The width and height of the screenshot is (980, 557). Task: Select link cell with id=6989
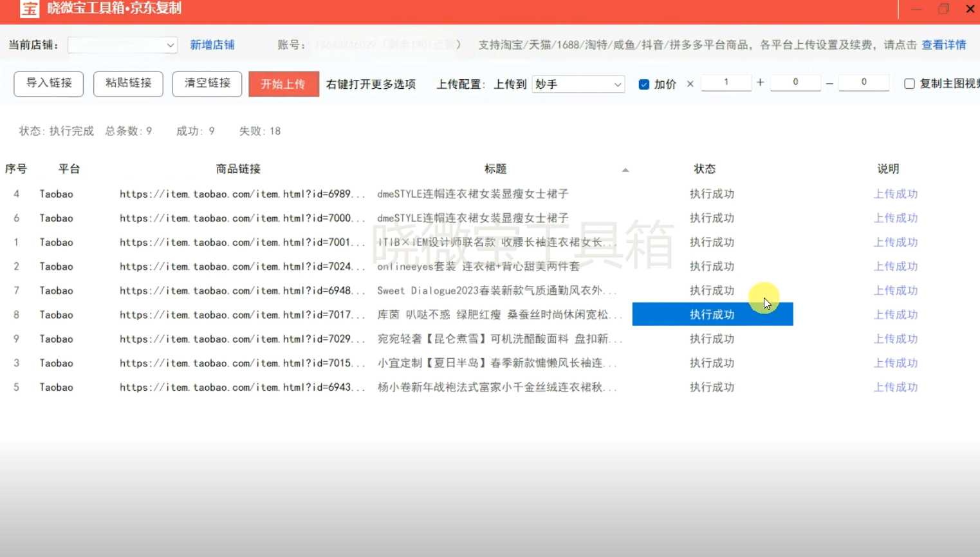(243, 194)
